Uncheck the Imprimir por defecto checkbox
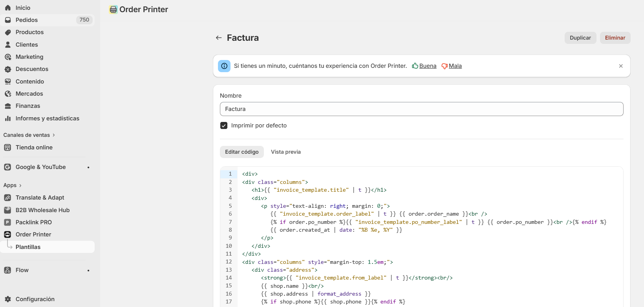This screenshot has width=644, height=307. click(x=224, y=125)
